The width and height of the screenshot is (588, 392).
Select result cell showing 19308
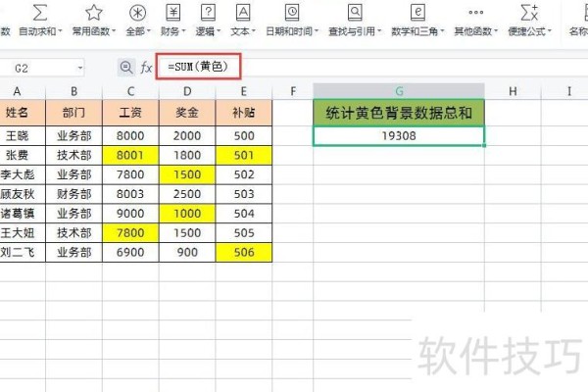click(x=399, y=136)
